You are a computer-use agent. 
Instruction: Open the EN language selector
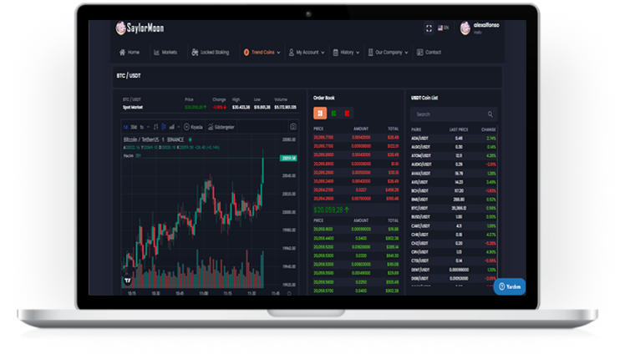[444, 28]
